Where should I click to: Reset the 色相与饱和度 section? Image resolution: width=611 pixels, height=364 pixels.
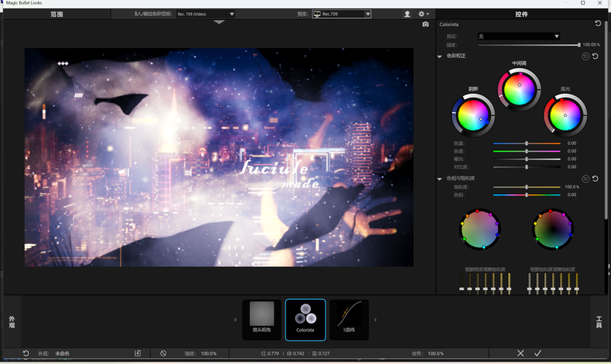(595, 179)
